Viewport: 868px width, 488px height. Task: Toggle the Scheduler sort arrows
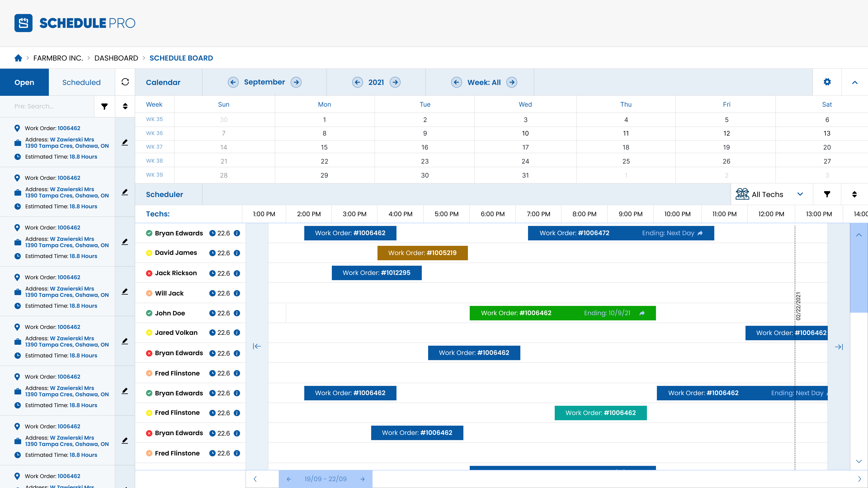(854, 194)
